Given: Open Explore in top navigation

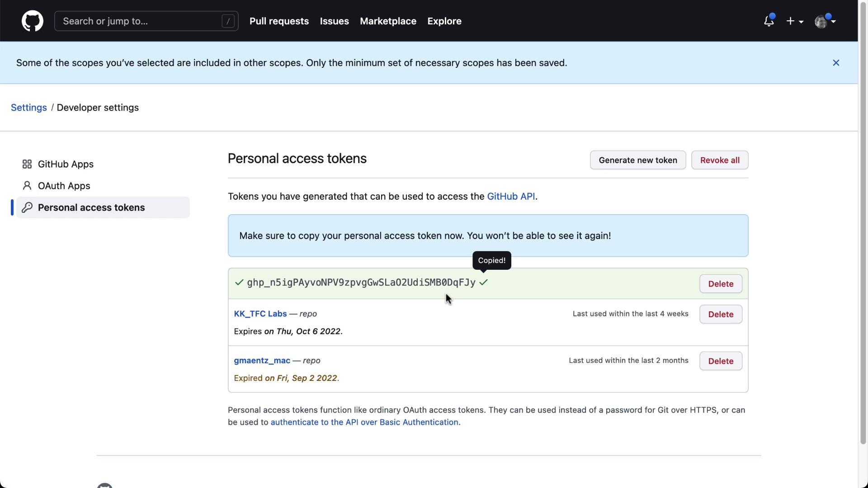Looking at the screenshot, I should [444, 21].
